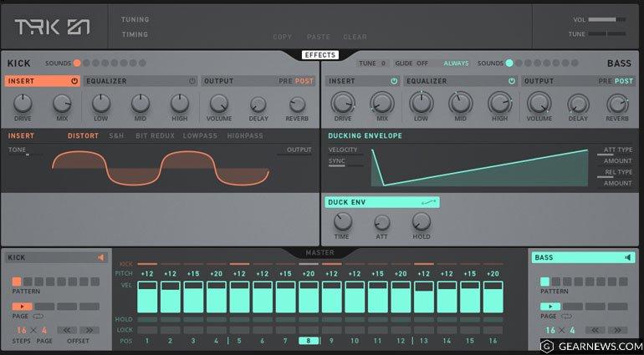The width and height of the screenshot is (644, 355).
Task: Toggle the Kick Equalizer power icon
Action: click(192, 81)
